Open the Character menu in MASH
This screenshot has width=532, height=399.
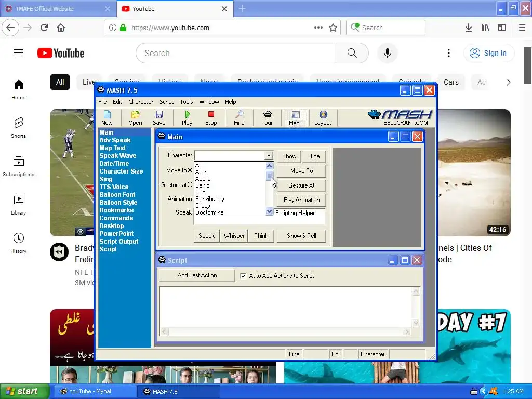(141, 102)
